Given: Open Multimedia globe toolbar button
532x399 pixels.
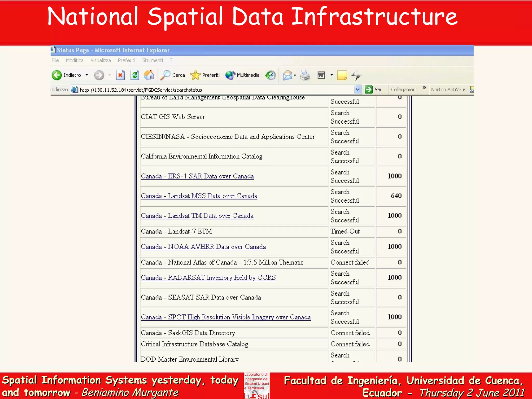Looking at the screenshot, I should coord(242,75).
